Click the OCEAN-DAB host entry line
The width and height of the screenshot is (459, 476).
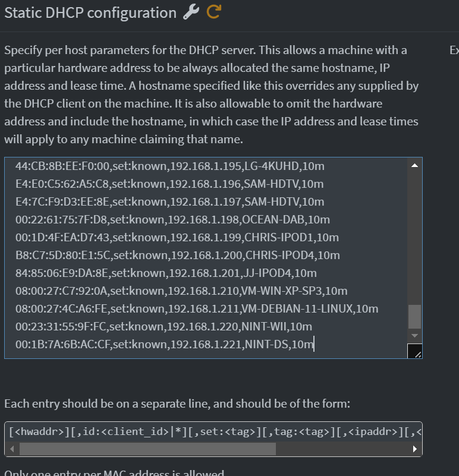click(169, 219)
